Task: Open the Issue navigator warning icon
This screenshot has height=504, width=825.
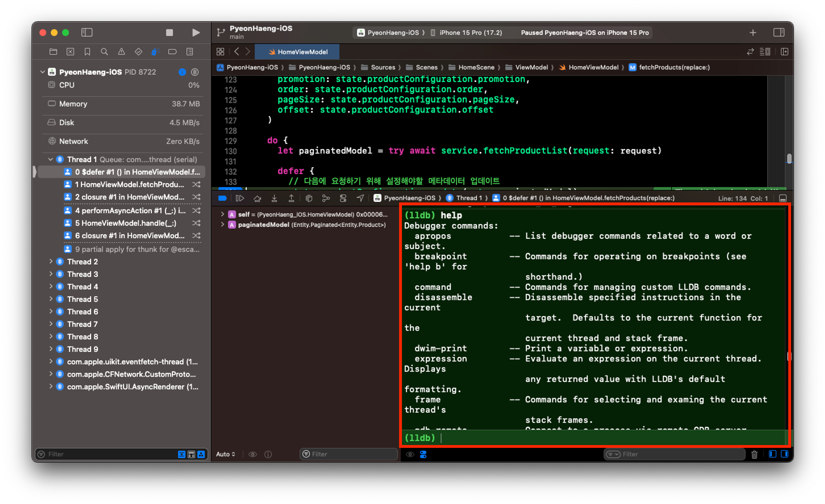Action: coord(121,52)
